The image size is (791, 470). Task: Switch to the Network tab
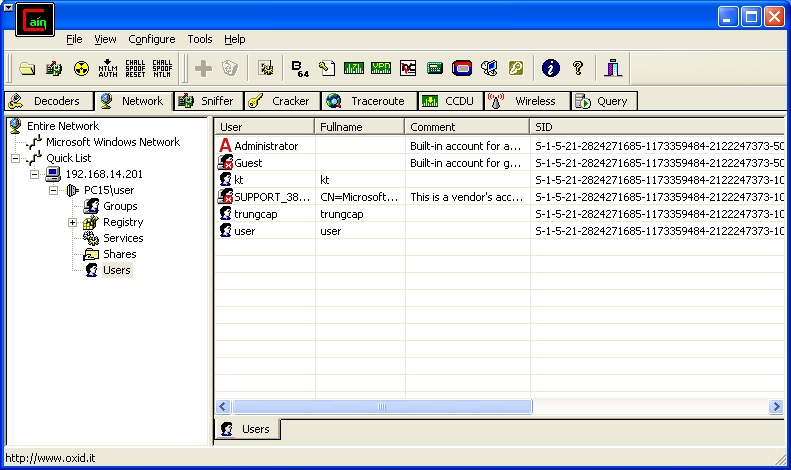[134, 101]
